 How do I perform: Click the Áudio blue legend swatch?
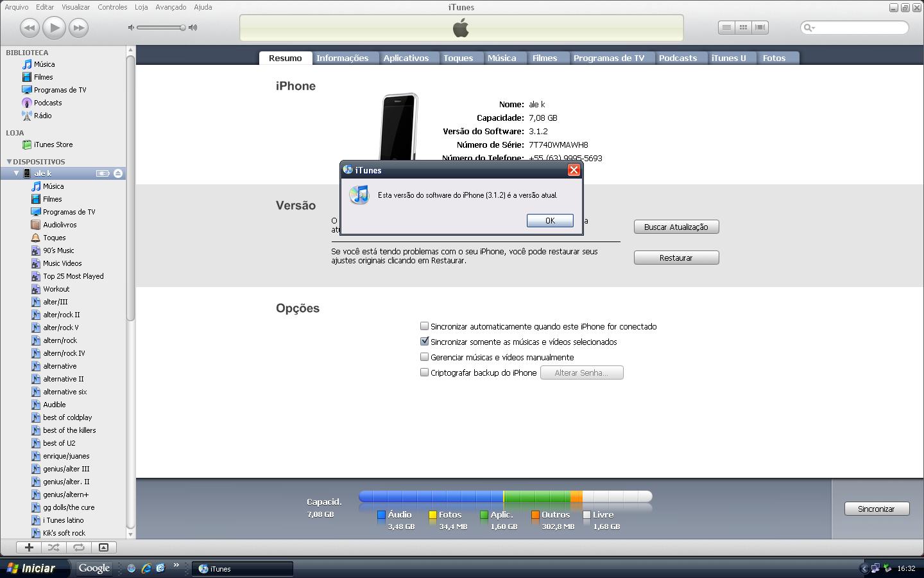coord(381,514)
